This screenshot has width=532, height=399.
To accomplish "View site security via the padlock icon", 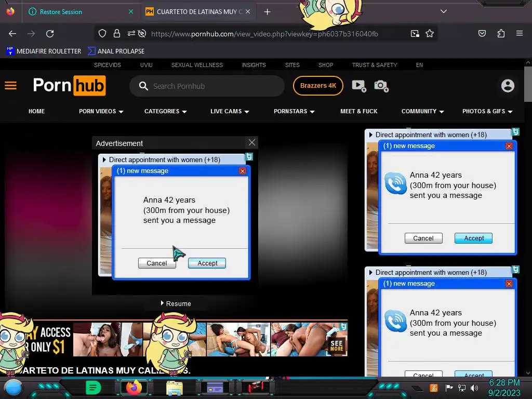I will click(x=117, y=33).
